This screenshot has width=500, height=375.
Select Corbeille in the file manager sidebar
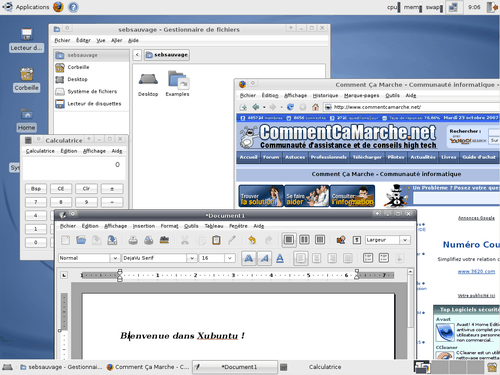click(91, 67)
